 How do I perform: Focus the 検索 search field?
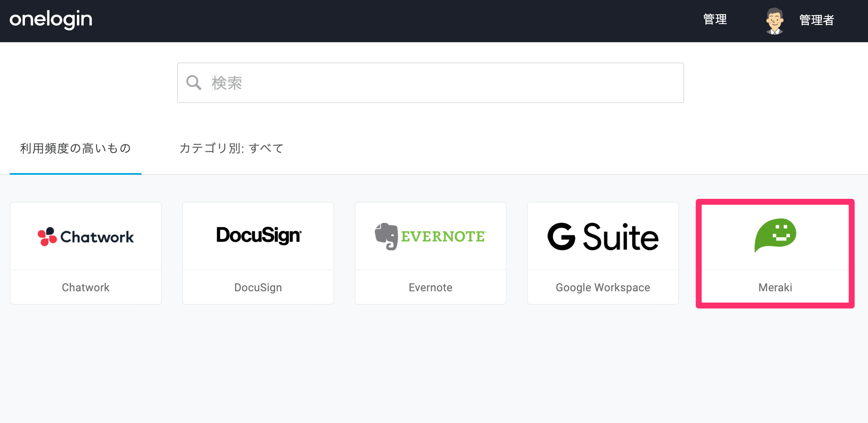[x=430, y=83]
